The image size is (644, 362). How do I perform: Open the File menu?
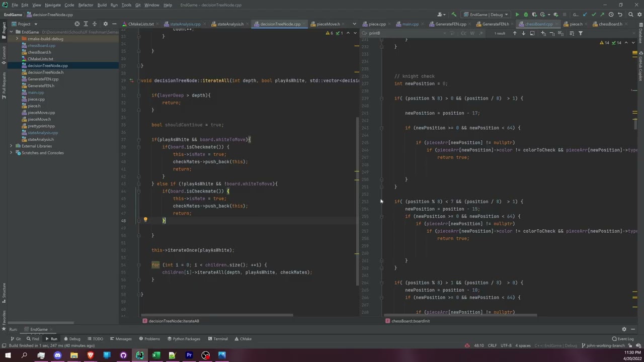pos(15,5)
